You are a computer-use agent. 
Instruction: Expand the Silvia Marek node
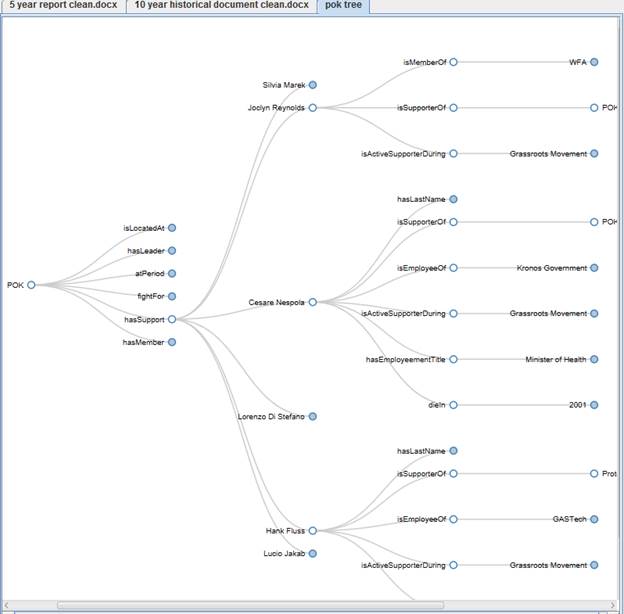[x=313, y=85]
